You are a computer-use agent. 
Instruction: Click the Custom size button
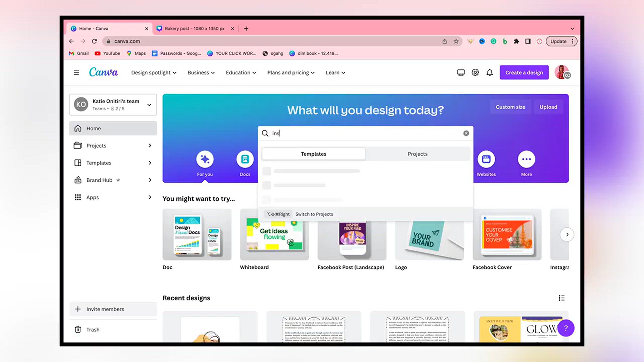tap(510, 107)
